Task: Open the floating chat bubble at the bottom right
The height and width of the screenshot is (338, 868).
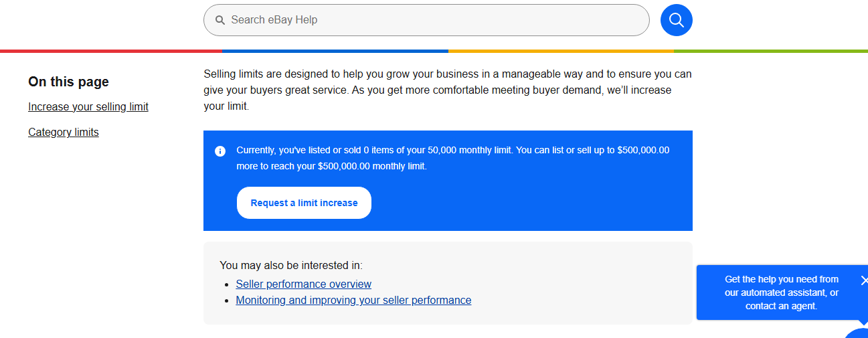Action: click(857, 333)
